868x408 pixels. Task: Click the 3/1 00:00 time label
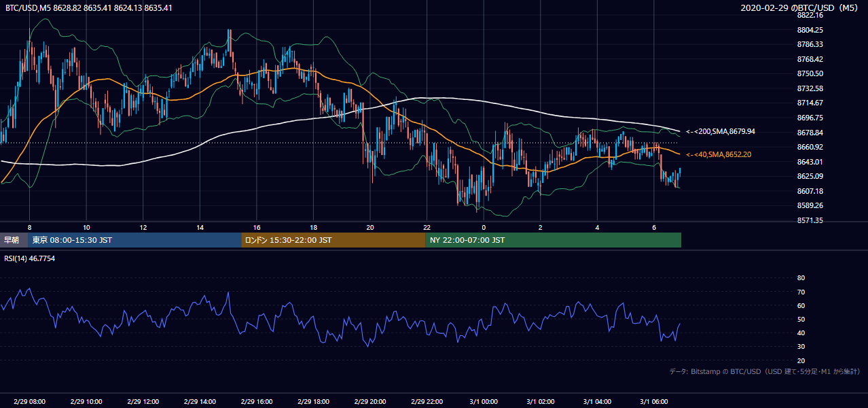tap(484, 402)
